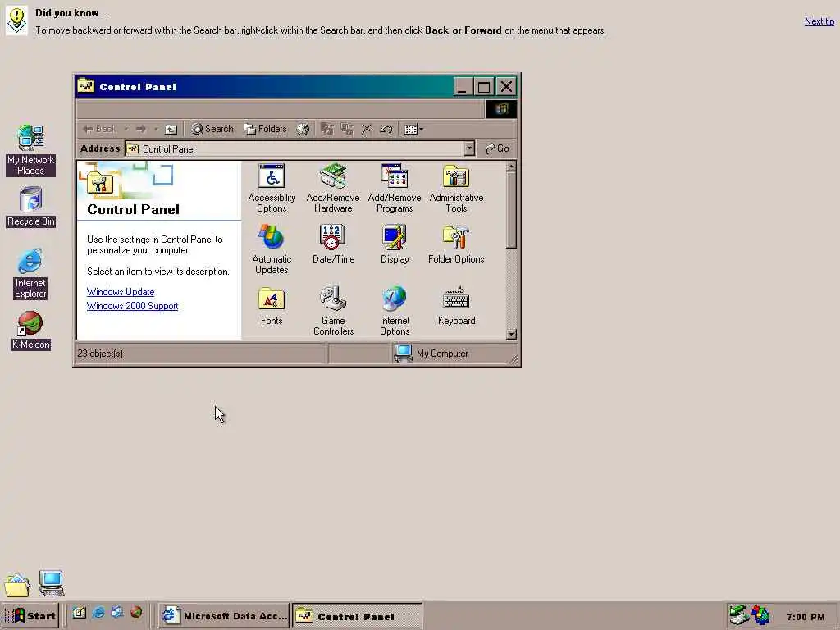This screenshot has height=630, width=840.
Task: Click the Control Panel title bar system icon
Action: [x=85, y=85]
